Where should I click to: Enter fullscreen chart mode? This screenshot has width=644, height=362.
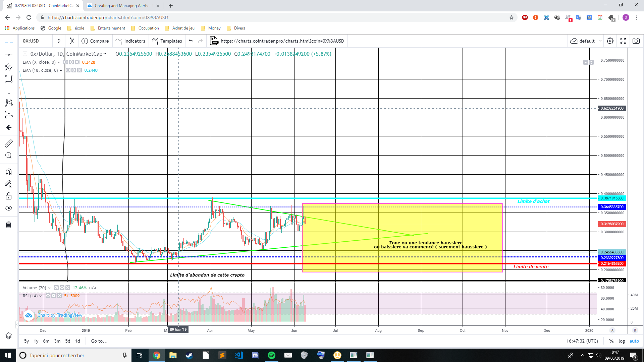[x=623, y=41]
